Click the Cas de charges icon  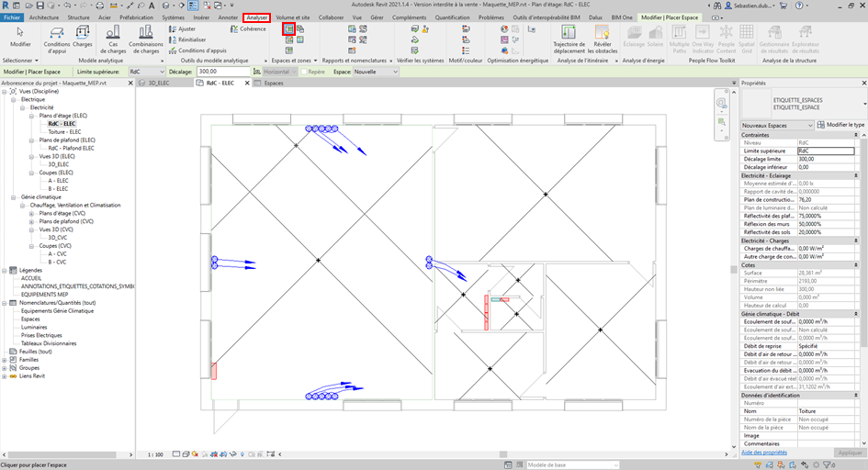coord(113,36)
